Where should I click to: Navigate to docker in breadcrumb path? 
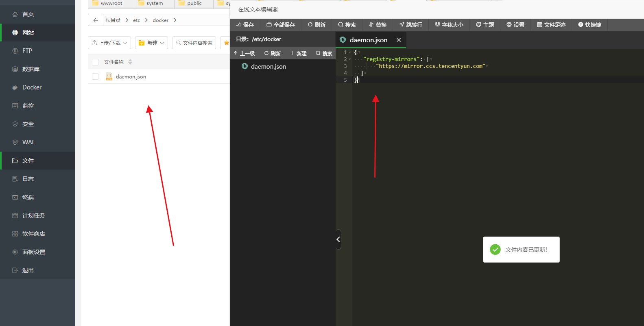(160, 20)
